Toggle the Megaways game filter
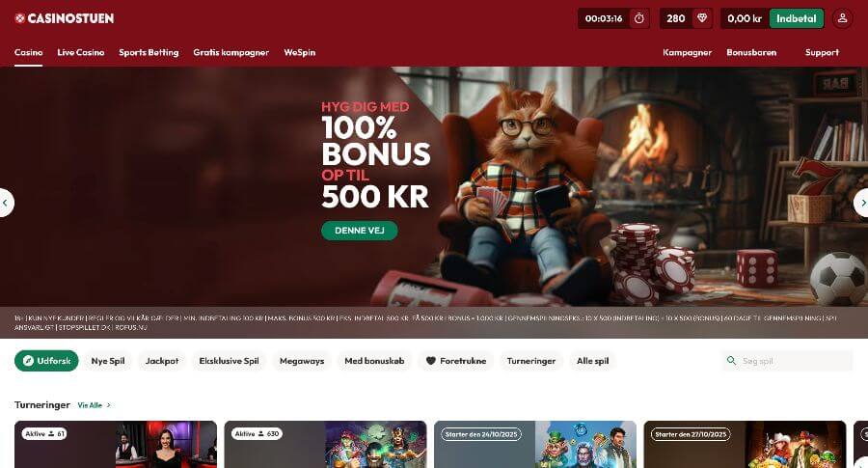Viewport: 868px width, 468px height. tap(302, 361)
